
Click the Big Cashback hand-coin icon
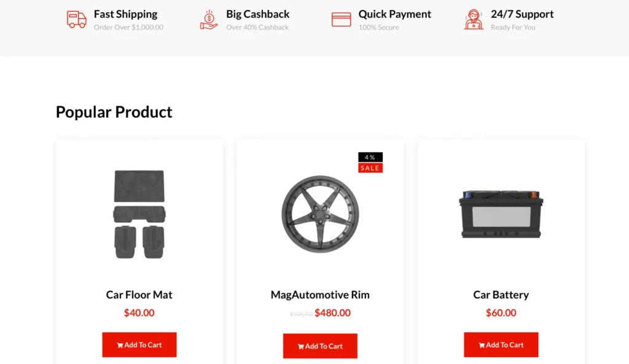[209, 20]
